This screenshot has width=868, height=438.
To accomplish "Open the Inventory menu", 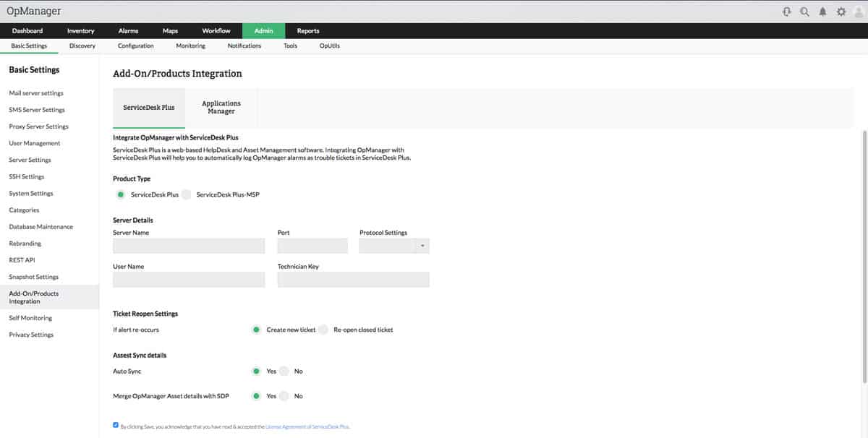I will tap(81, 31).
